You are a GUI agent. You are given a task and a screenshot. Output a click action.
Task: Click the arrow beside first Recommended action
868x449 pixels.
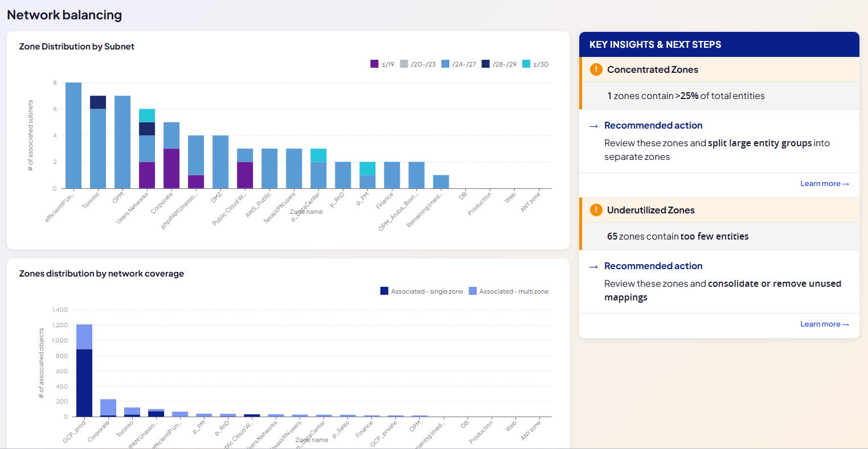pyautogui.click(x=593, y=126)
